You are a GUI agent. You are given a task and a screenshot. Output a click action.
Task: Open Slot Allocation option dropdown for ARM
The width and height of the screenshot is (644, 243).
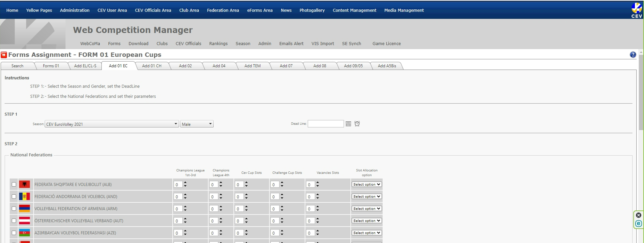point(367,209)
